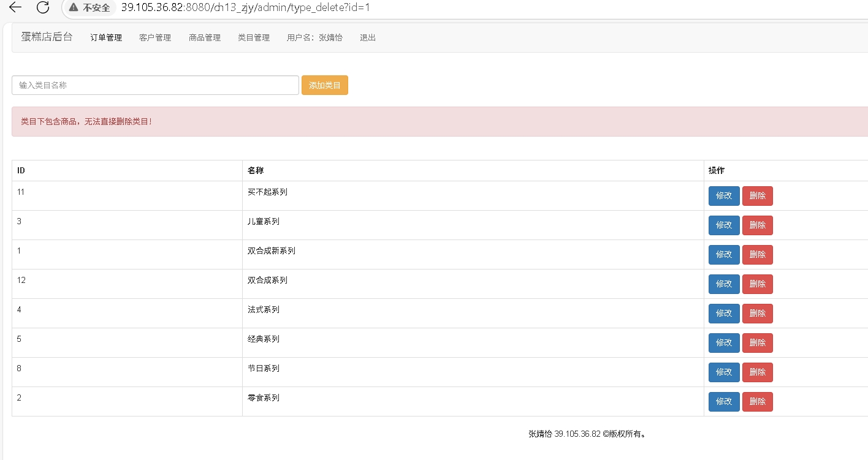Delete the 买不起系列 category
The width and height of the screenshot is (868, 460).
[758, 196]
